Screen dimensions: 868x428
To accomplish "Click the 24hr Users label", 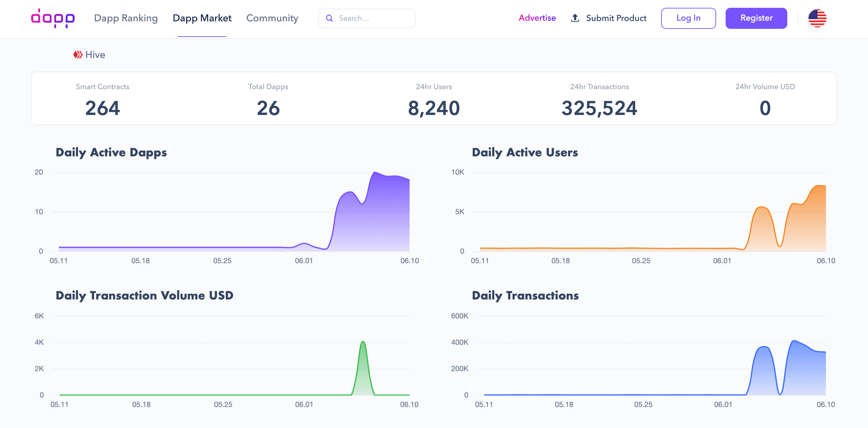I will pos(434,87).
